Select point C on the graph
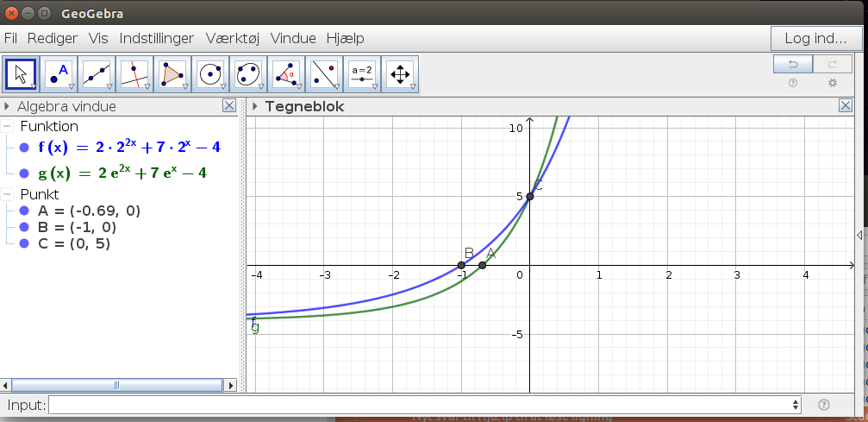The width and height of the screenshot is (868, 422). 530,196
